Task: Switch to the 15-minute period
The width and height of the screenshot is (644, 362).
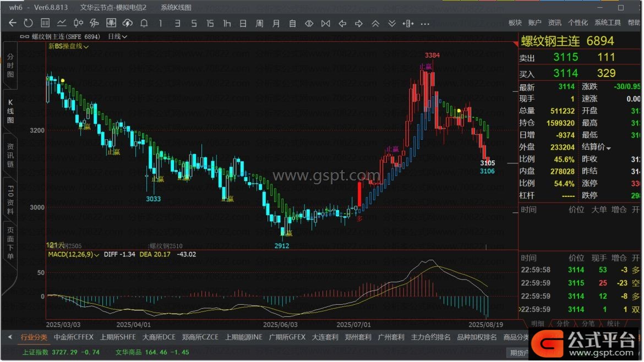Action: pyautogui.click(x=210, y=23)
